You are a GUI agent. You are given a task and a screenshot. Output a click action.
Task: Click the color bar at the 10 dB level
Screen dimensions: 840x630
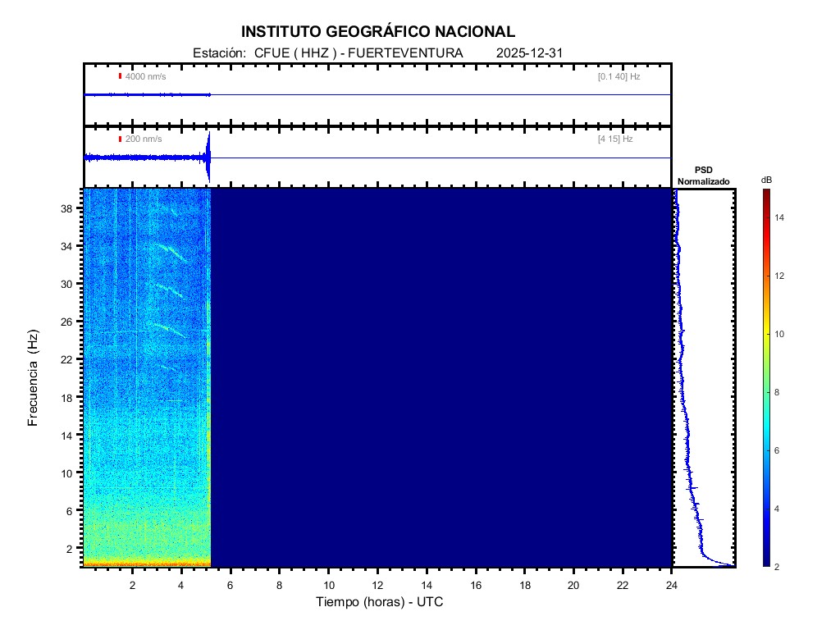(x=765, y=334)
